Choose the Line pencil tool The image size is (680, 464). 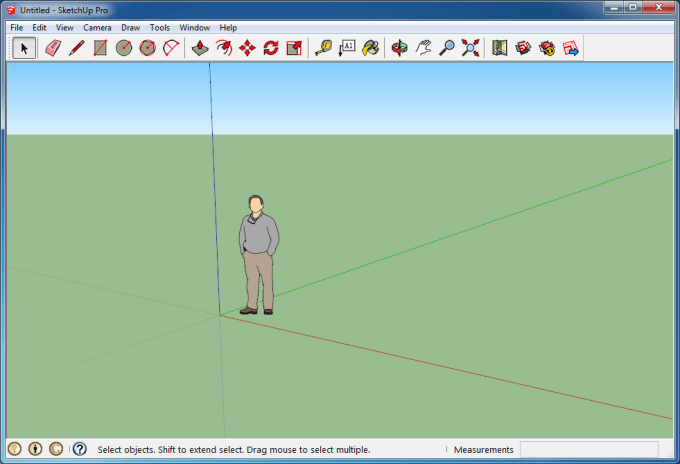(x=77, y=48)
